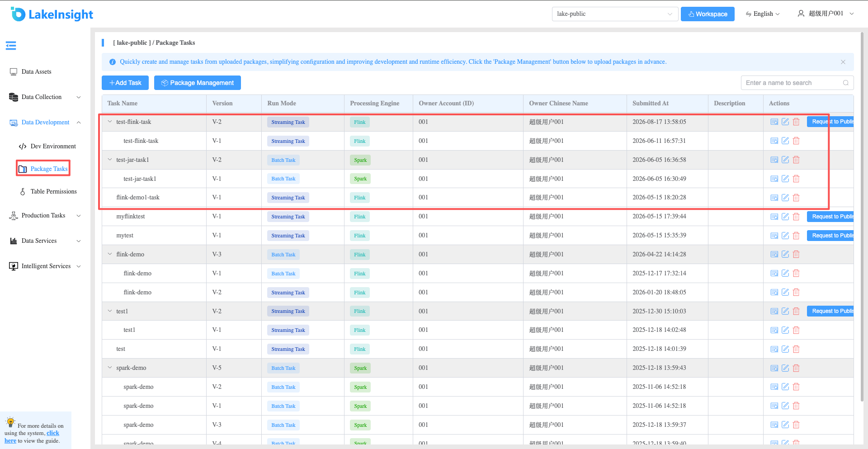
Task: Click LakeInsight logo
Action: pyautogui.click(x=52, y=14)
